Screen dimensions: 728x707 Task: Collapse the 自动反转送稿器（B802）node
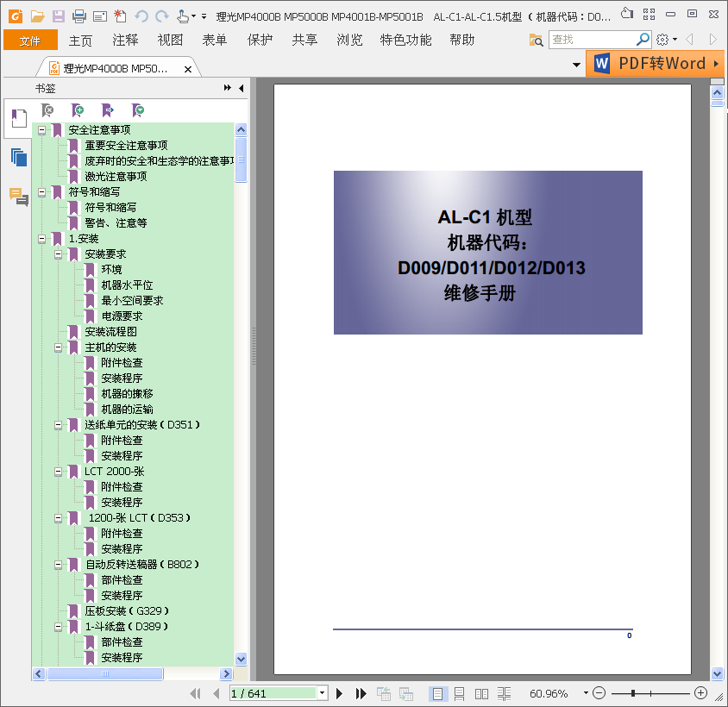click(x=58, y=565)
